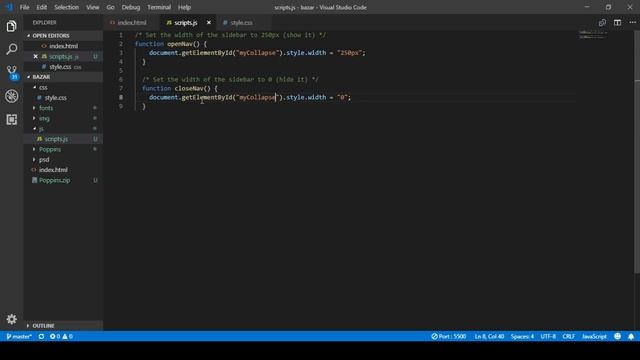Click the master branch indicator
The image size is (640, 360).
19,336
